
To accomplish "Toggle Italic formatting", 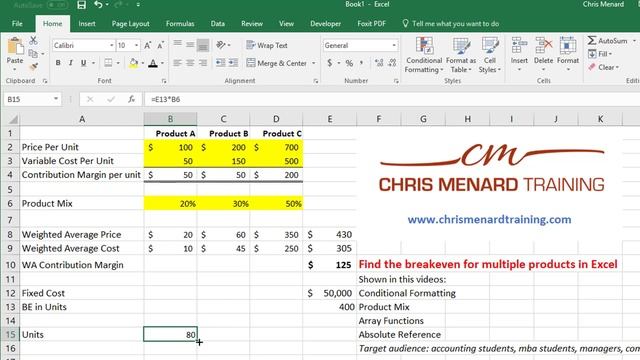I will [71, 63].
